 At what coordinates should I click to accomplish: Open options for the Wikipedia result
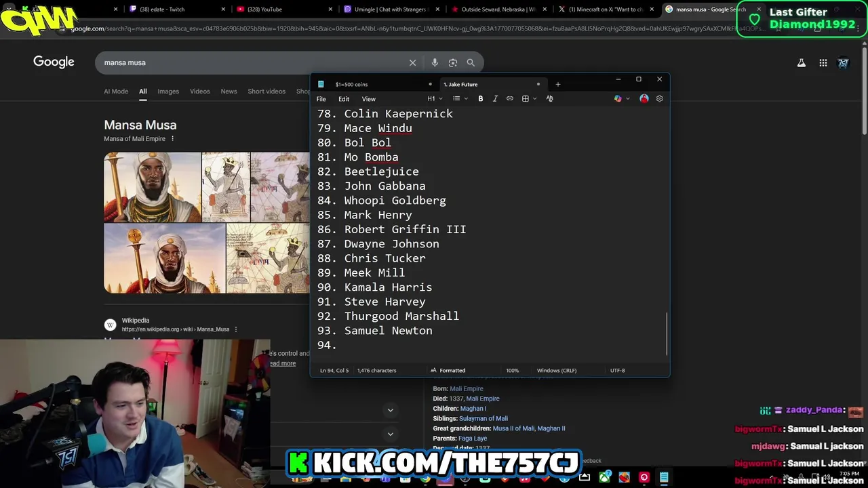tap(236, 329)
